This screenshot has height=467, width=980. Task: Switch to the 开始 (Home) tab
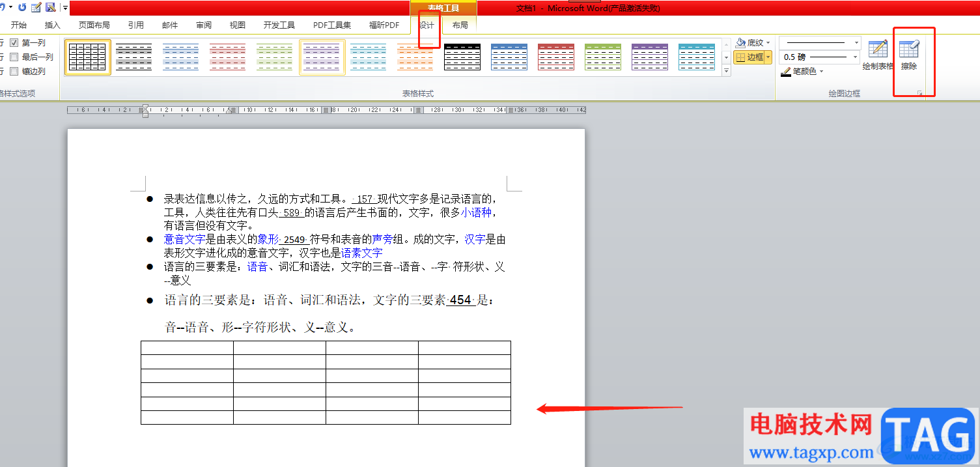19,25
